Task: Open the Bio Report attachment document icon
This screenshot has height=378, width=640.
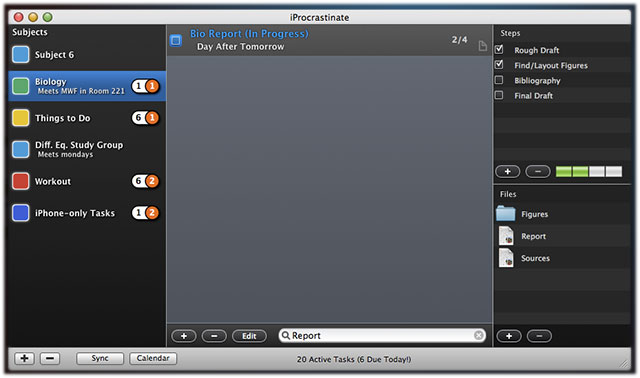Action: tap(482, 46)
